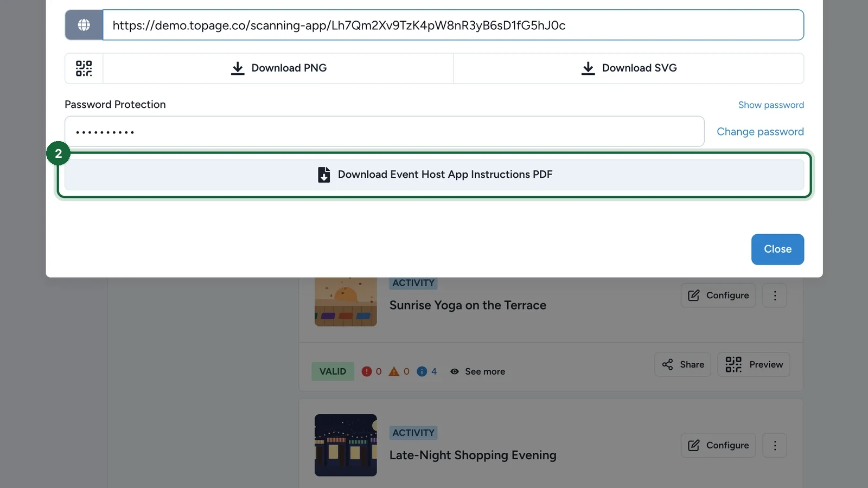Click the Late-Night Shopping Evening title
Screen dimensions: 868x488
pos(473,455)
